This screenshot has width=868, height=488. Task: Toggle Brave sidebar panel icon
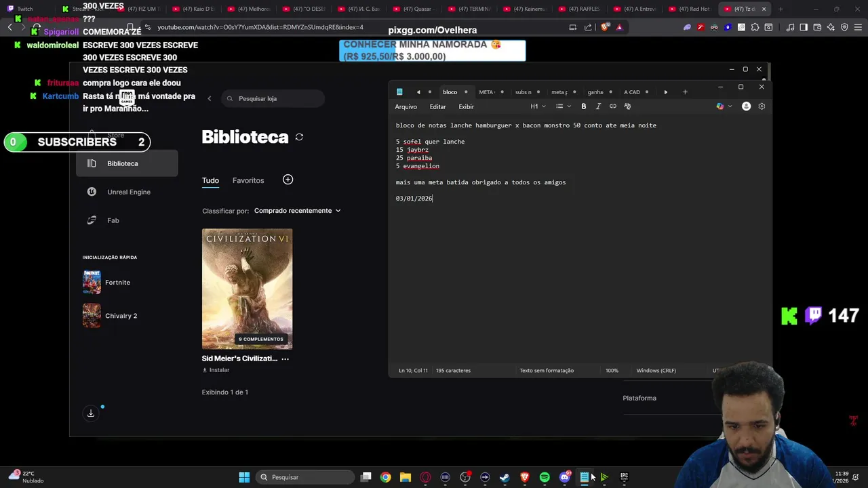pos(804,27)
